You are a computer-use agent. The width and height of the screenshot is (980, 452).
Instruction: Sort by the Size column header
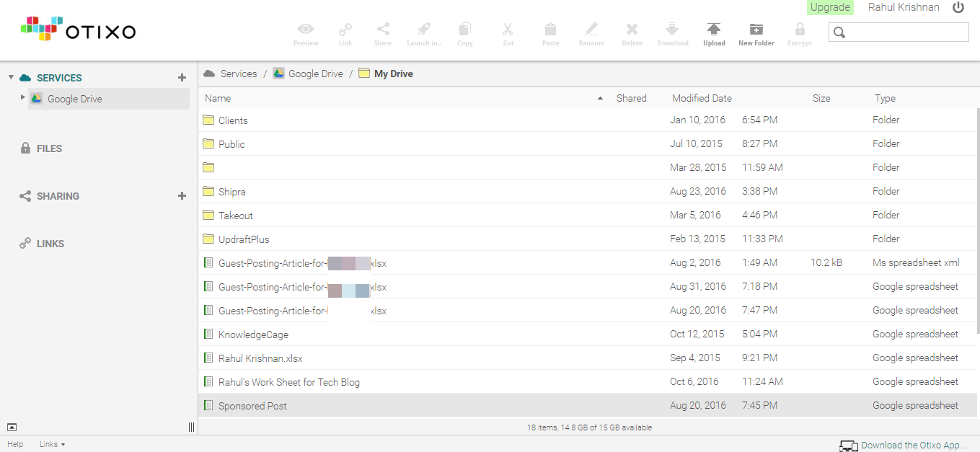pyautogui.click(x=821, y=98)
